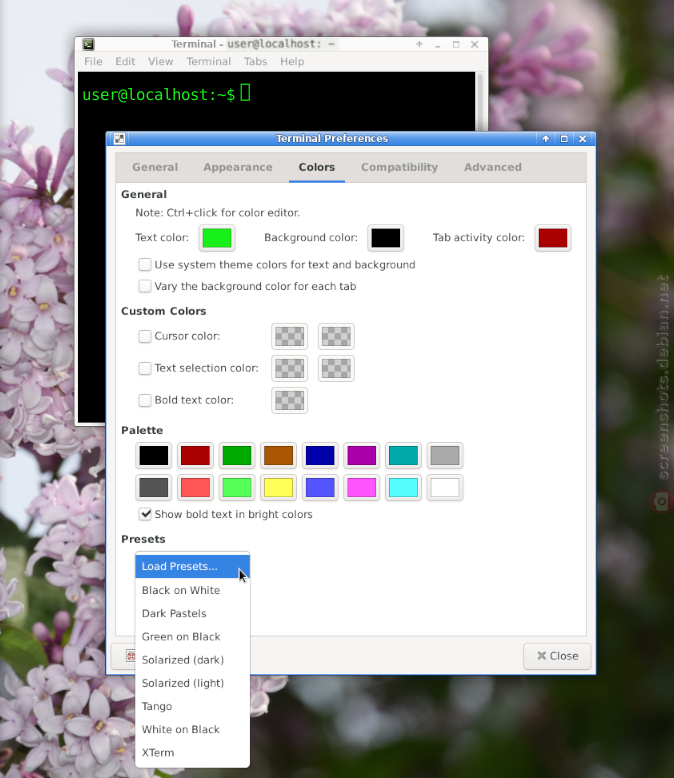Edit the light gray palette swatch

(x=445, y=455)
